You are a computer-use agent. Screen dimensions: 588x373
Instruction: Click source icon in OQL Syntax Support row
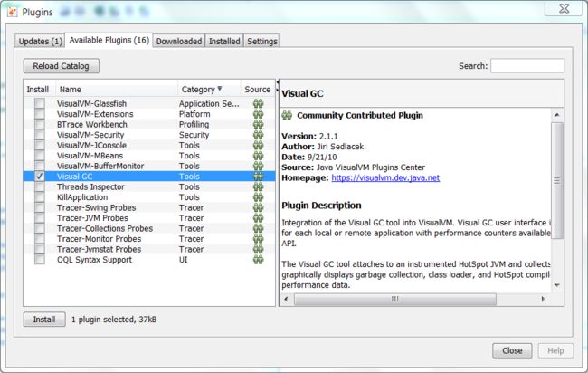(258, 260)
